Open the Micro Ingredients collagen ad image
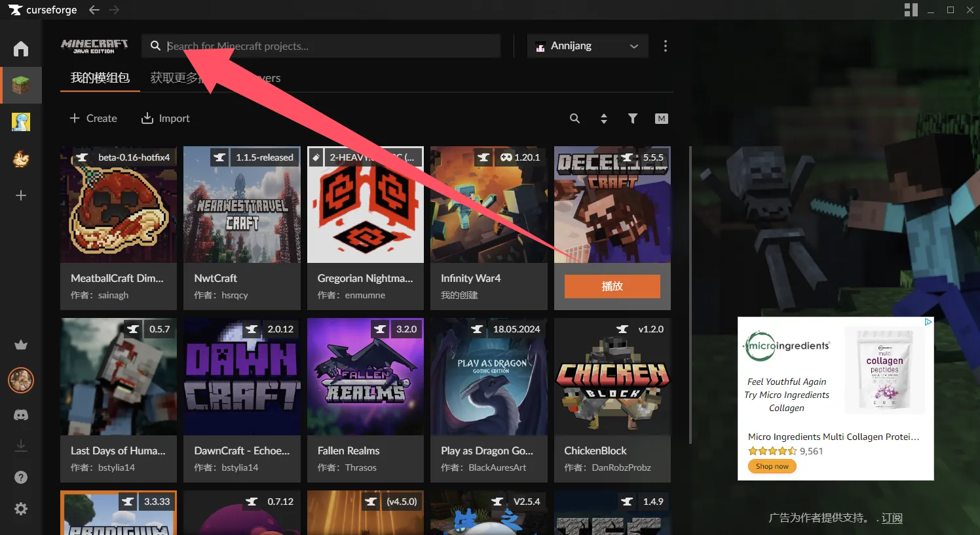Screen dimensions: 980x535 pos(884,370)
